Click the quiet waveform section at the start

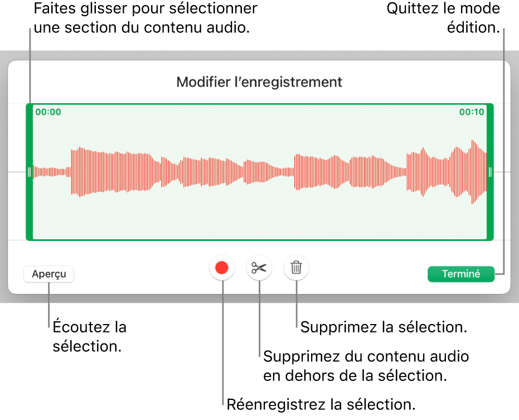pyautogui.click(x=51, y=172)
